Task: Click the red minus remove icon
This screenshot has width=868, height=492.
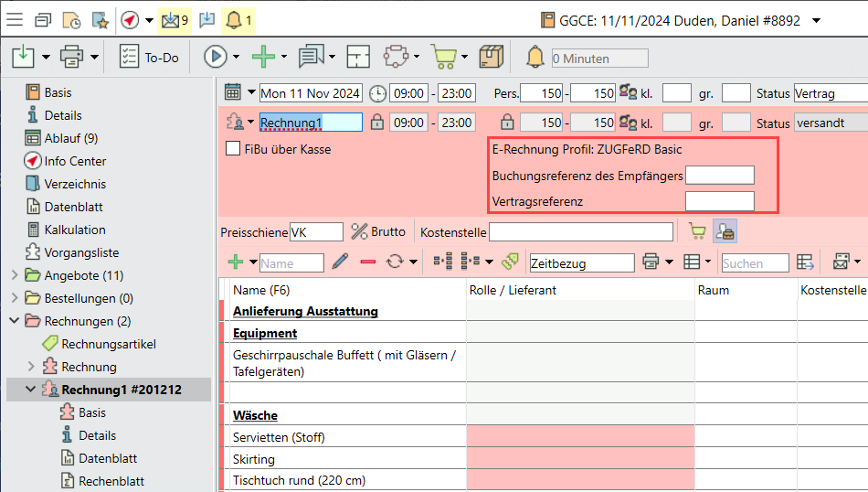Action: point(368,262)
